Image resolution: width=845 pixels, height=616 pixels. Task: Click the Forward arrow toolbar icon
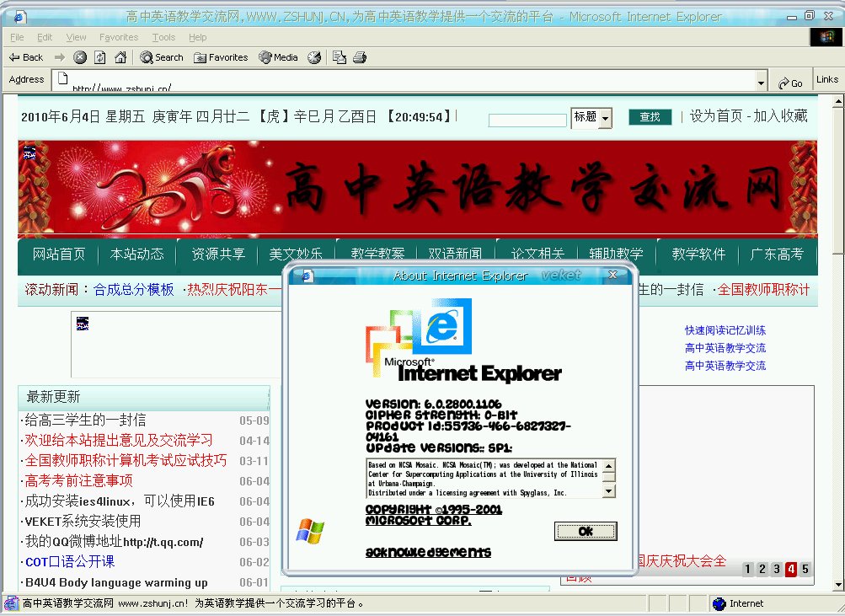pos(60,57)
